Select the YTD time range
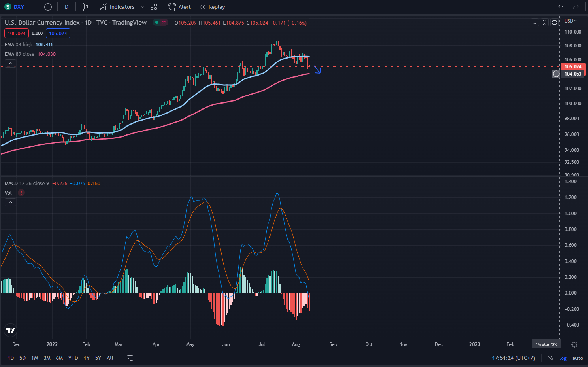This screenshot has width=588, height=367. [x=73, y=358]
